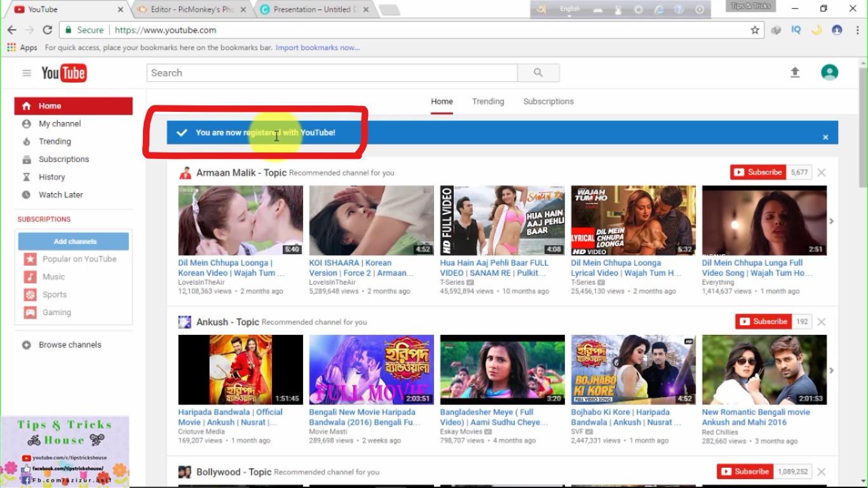The width and height of the screenshot is (868, 488).
Task: Click the YouTube search input field
Action: coord(332,73)
